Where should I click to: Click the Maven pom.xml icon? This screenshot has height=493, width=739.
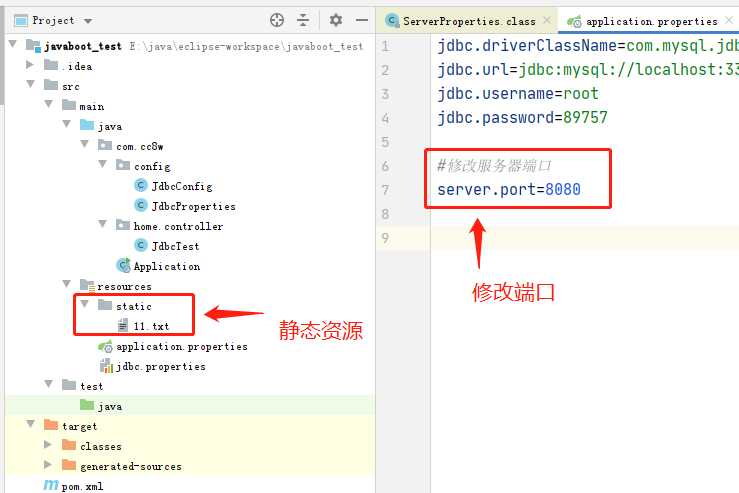[51, 485]
